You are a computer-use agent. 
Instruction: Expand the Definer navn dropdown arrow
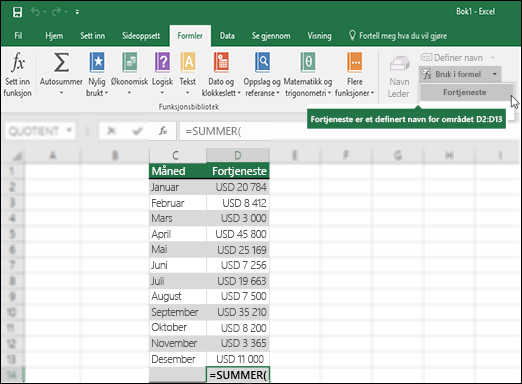493,58
